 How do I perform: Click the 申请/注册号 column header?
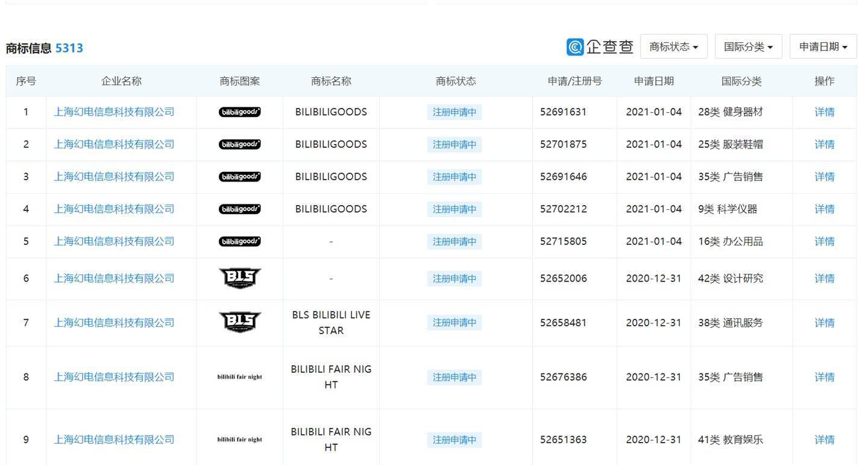574,81
